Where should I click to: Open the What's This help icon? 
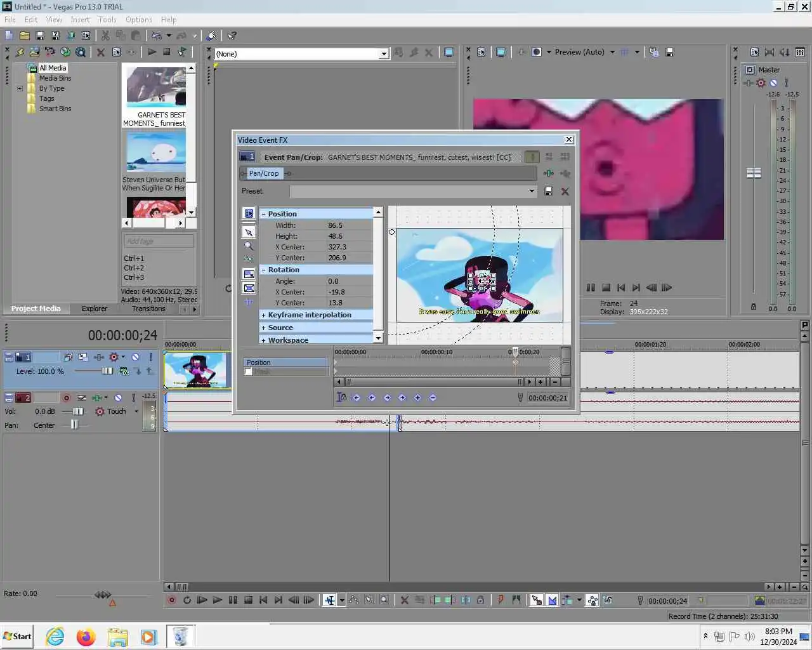point(232,36)
